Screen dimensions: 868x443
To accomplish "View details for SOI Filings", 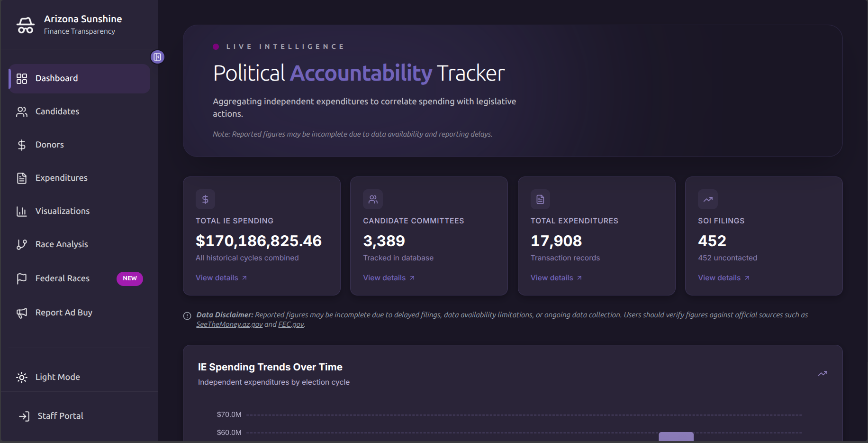I will pos(723,278).
